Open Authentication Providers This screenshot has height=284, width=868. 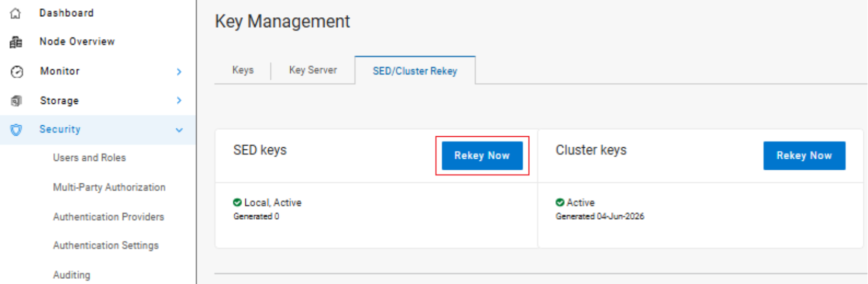tap(108, 217)
